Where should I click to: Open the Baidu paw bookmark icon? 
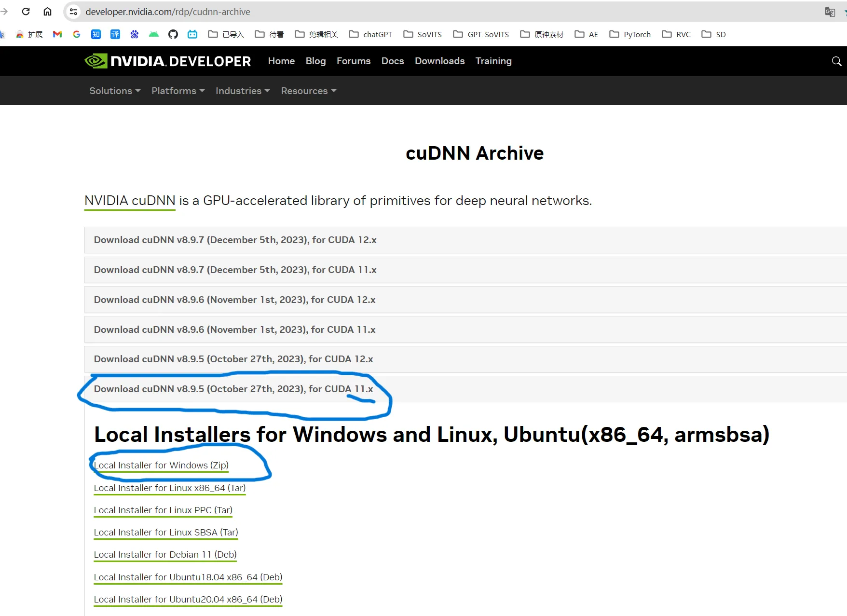pos(135,34)
